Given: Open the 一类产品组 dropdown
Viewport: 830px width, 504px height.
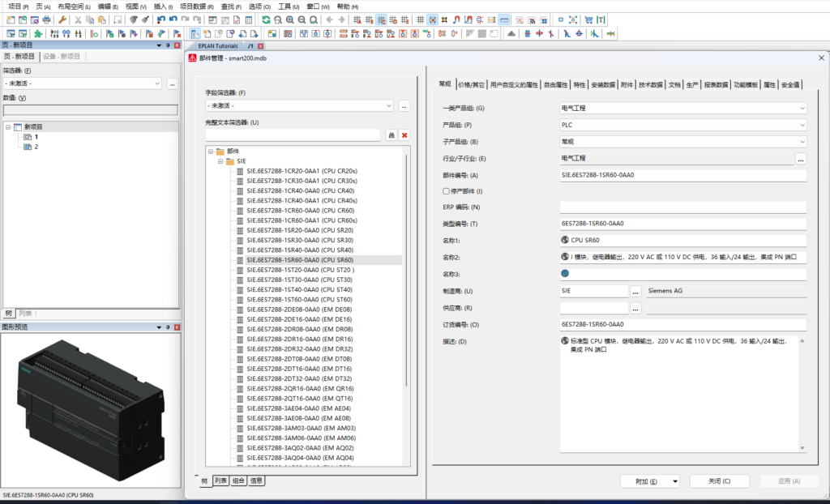Looking at the screenshot, I should click(x=802, y=108).
